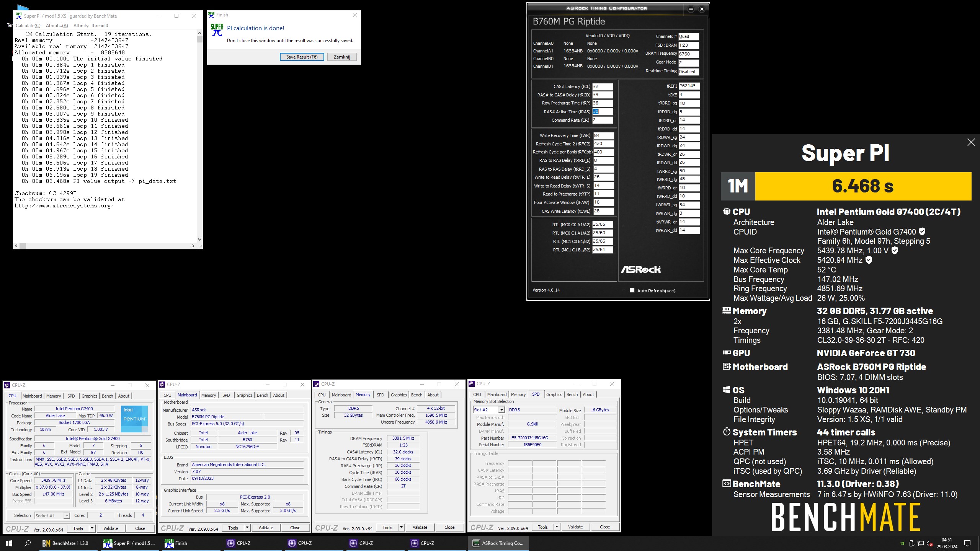This screenshot has height=551, width=980.
Task: Click Validate in CPU-Z Mainboard window
Action: point(266,528)
